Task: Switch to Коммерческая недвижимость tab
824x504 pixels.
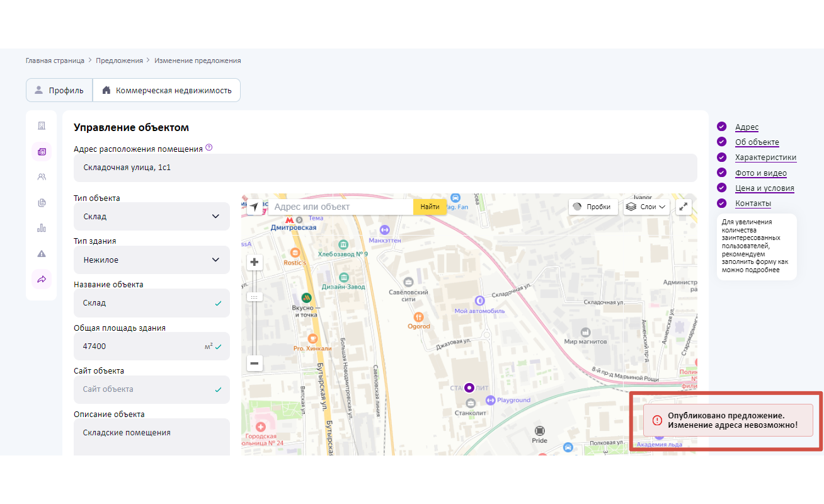Action: (x=167, y=90)
